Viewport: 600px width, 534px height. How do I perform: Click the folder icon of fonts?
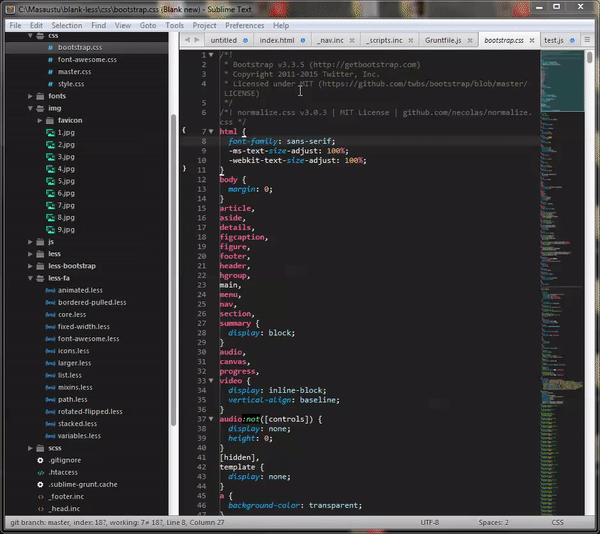click(40, 96)
